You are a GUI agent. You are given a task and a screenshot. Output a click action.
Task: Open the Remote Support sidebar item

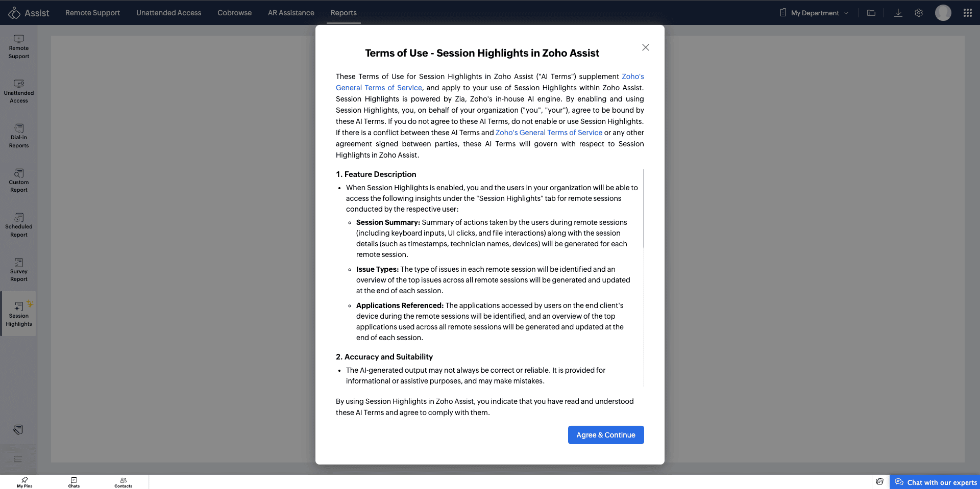[x=19, y=47]
